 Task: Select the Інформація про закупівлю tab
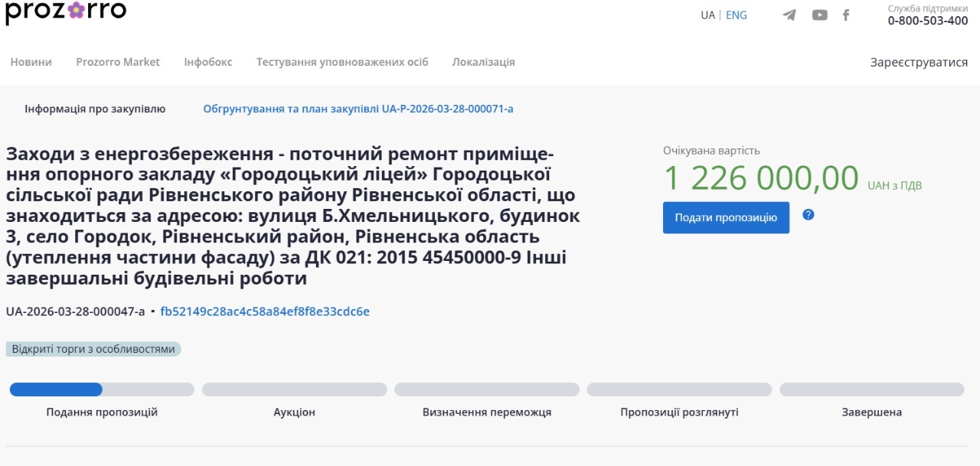95,109
